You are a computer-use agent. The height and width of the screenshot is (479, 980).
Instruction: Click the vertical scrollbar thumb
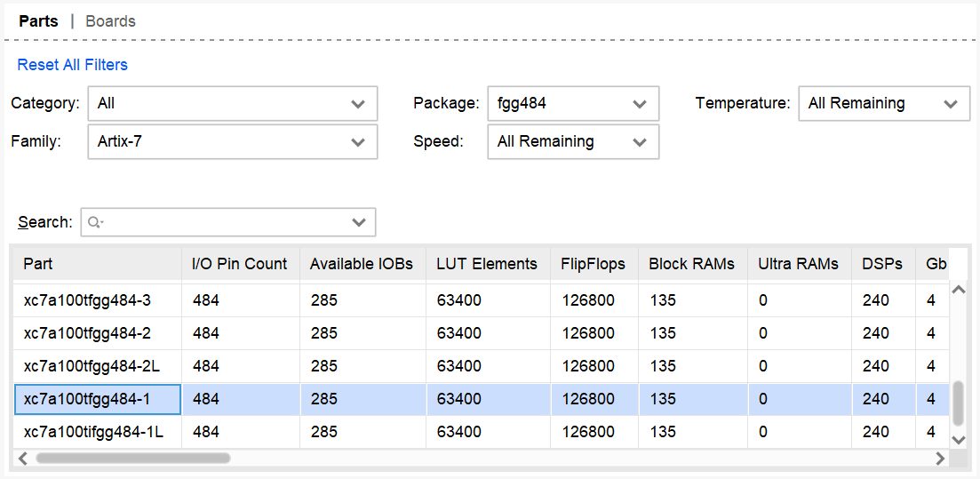pos(958,404)
